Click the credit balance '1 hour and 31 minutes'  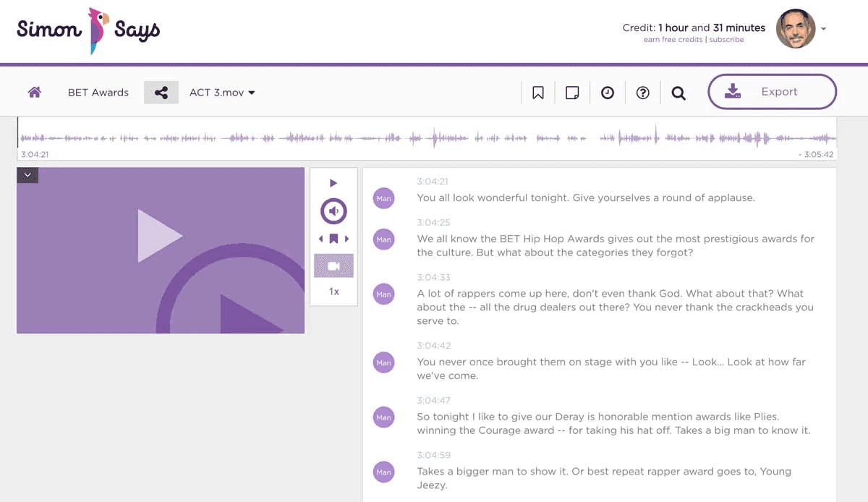712,27
